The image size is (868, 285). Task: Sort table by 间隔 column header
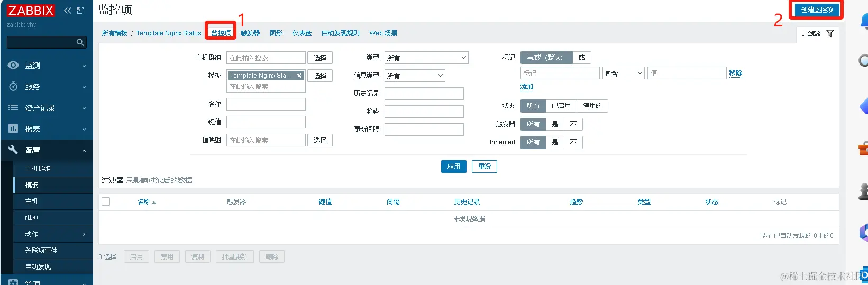click(x=393, y=202)
